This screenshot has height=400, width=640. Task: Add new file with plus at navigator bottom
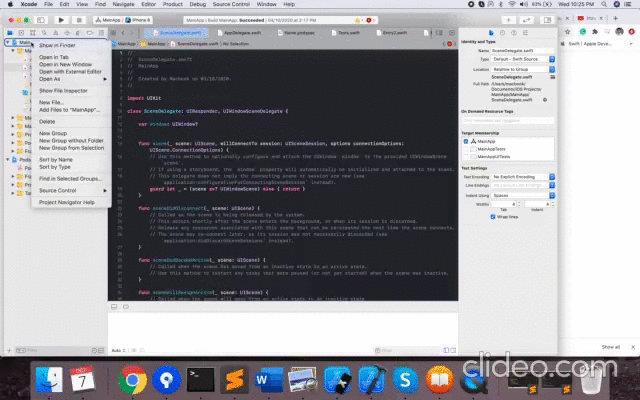[9, 350]
